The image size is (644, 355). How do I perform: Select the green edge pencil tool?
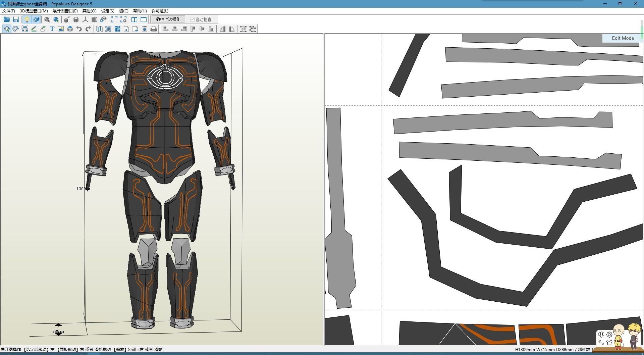tap(34, 29)
